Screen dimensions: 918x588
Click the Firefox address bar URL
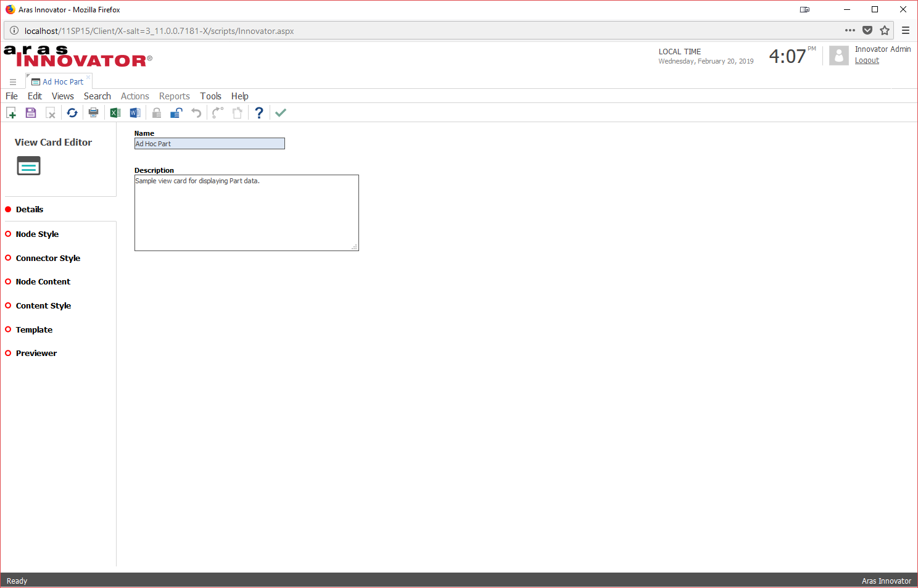pyautogui.click(x=159, y=31)
